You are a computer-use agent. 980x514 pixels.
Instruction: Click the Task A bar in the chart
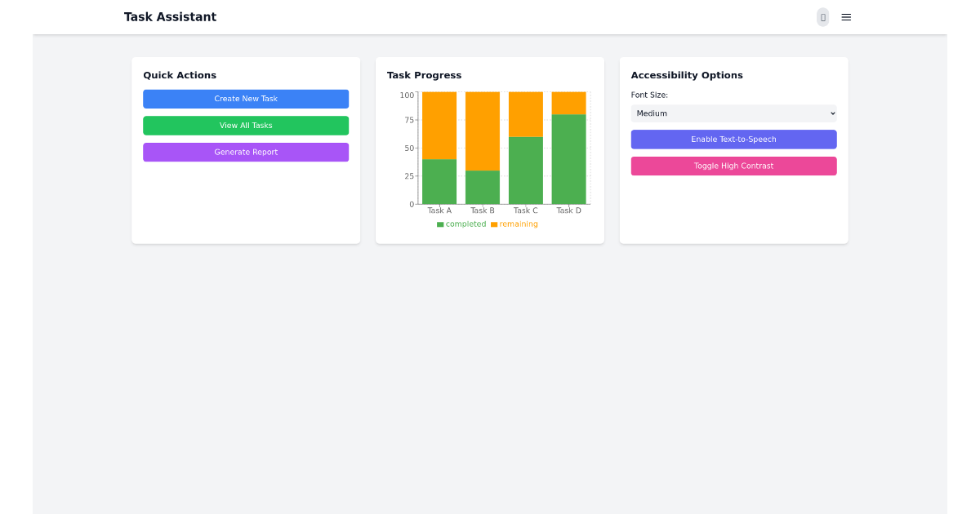(x=439, y=147)
